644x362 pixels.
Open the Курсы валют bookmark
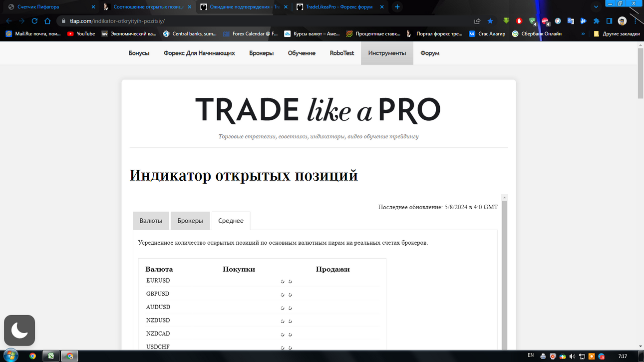pyautogui.click(x=312, y=34)
